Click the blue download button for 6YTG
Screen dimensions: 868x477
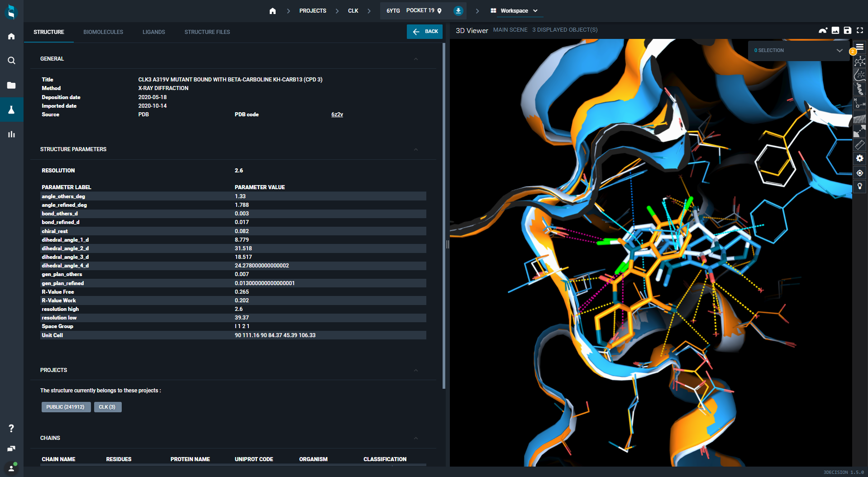point(458,11)
